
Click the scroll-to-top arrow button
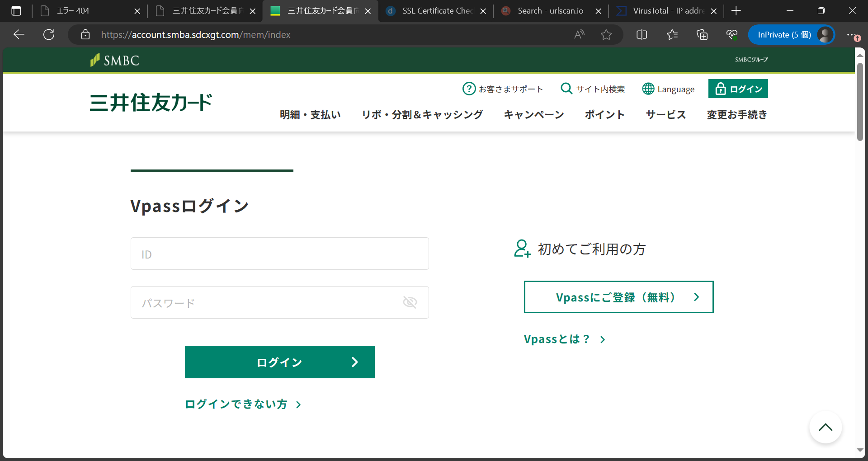(x=826, y=427)
